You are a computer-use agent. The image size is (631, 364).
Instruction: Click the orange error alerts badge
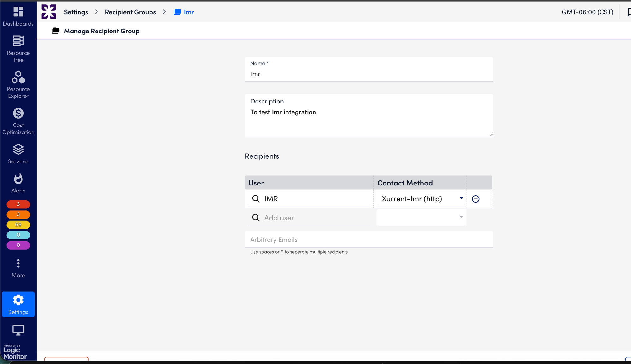(x=18, y=214)
